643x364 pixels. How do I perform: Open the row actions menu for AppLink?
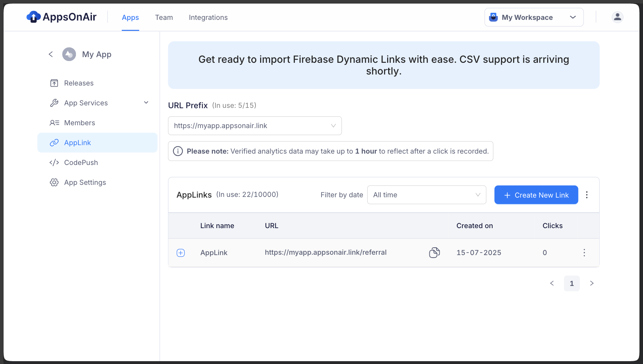click(584, 253)
